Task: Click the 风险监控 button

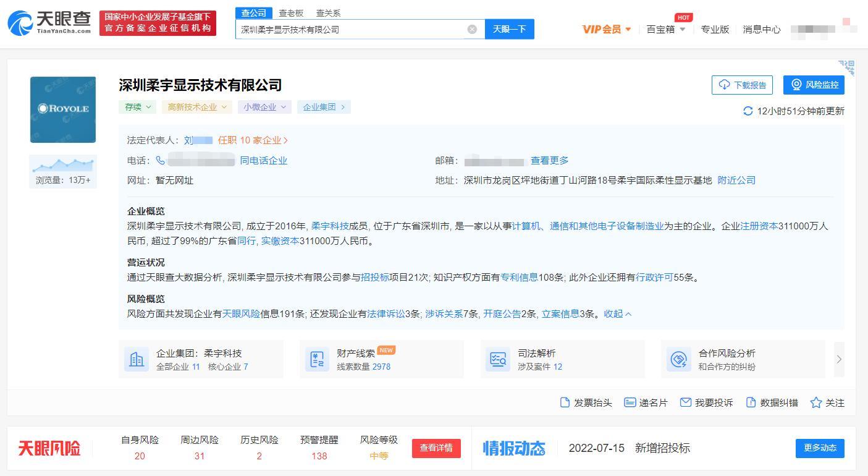Action: click(x=814, y=85)
